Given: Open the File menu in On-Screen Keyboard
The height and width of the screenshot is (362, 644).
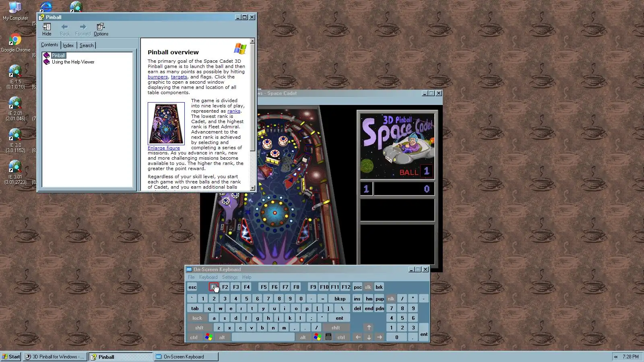Looking at the screenshot, I should pyautogui.click(x=191, y=277).
